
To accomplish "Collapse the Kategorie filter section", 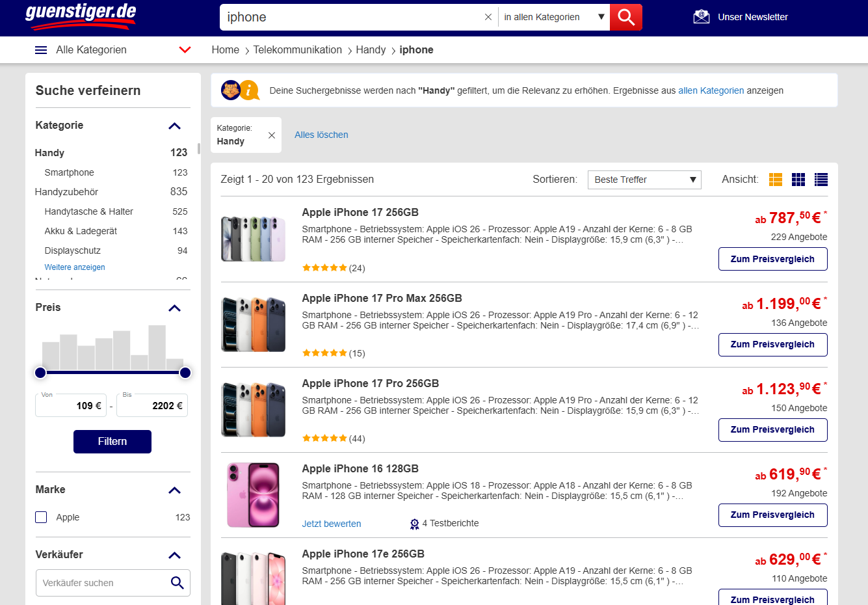I will pos(174,126).
